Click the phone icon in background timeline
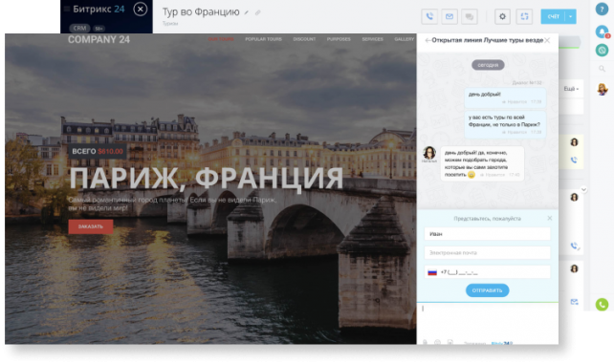The width and height of the screenshot is (614, 364). 574,160
